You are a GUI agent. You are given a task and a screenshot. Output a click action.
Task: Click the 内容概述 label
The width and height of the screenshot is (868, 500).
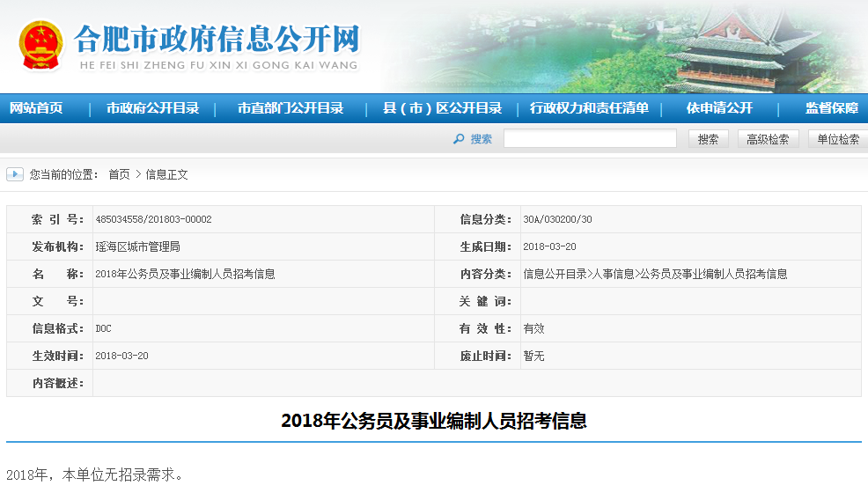tap(57, 383)
